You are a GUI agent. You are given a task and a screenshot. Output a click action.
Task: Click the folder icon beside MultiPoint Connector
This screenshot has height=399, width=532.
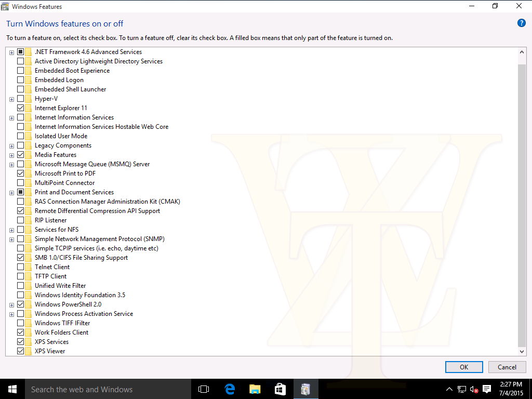tap(28, 183)
